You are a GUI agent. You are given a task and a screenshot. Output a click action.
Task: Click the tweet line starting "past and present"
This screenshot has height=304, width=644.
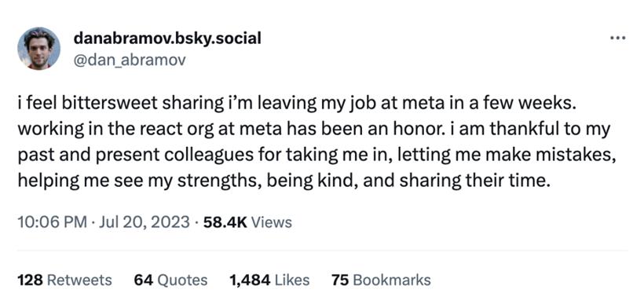click(x=317, y=156)
